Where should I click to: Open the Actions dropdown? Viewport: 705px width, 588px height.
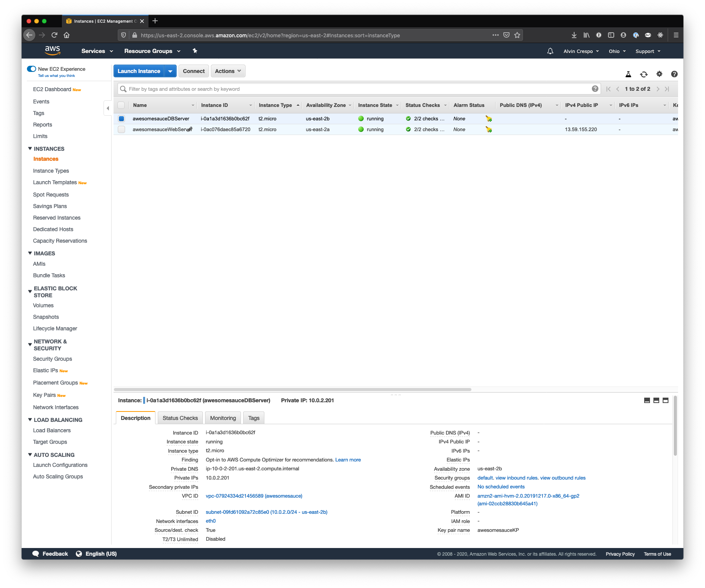tap(228, 71)
